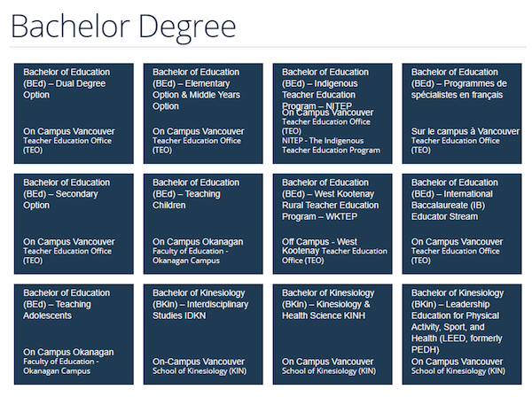Screen dimensions: 532x405
Task: Open West Kootenay Rural Teacher Education tile
Action: click(x=332, y=224)
